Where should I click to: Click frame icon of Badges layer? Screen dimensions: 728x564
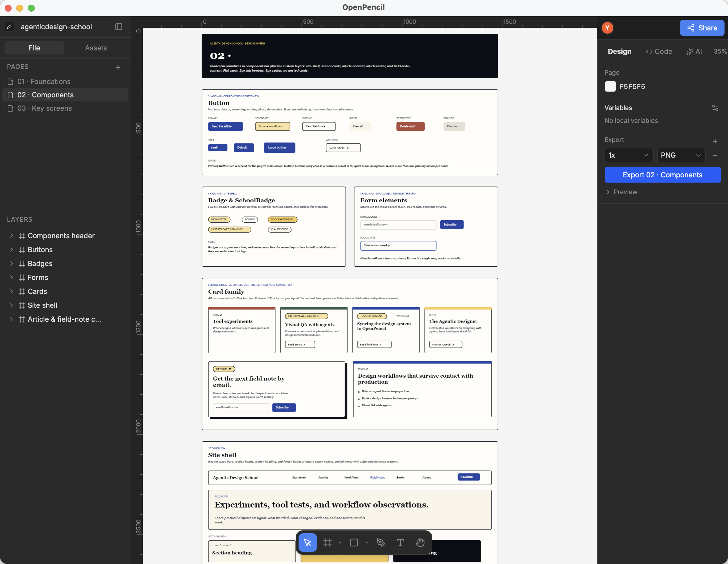[22, 264]
